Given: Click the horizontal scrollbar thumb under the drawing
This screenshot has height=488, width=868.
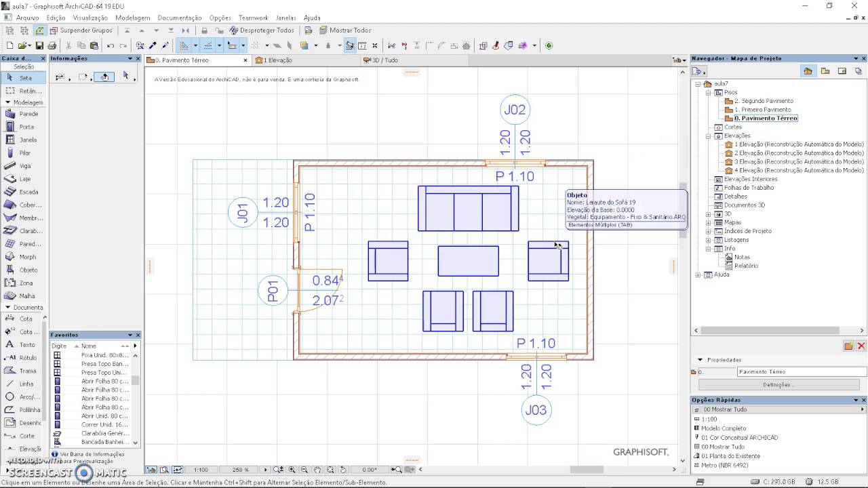Looking at the screenshot, I should (587, 470).
